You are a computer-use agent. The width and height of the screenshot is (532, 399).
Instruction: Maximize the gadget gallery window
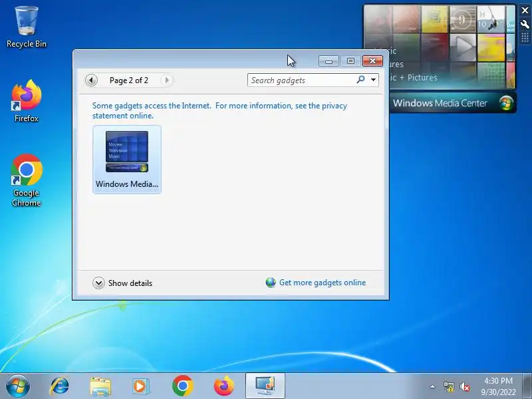click(x=350, y=61)
